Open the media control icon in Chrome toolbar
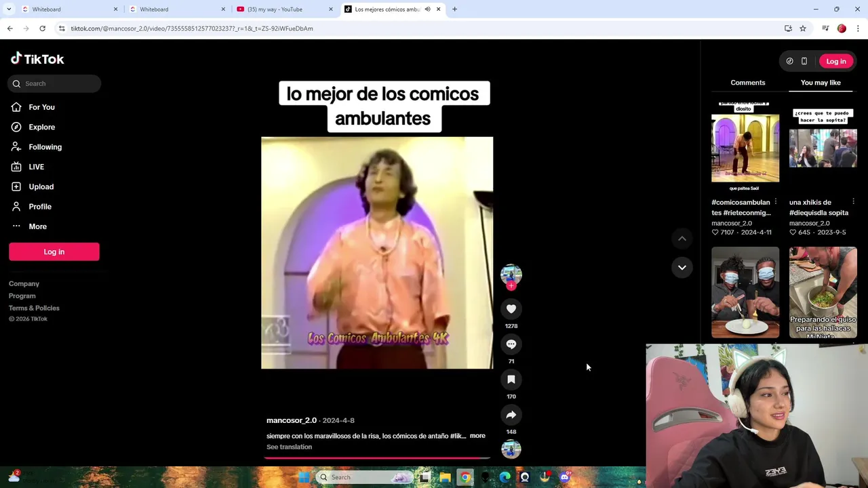868x488 pixels. [825, 28]
